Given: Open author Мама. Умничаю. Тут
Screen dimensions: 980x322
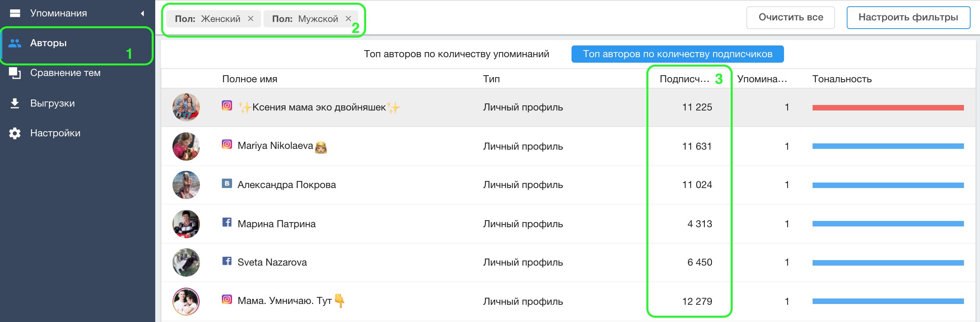Looking at the screenshot, I should (x=291, y=301).
